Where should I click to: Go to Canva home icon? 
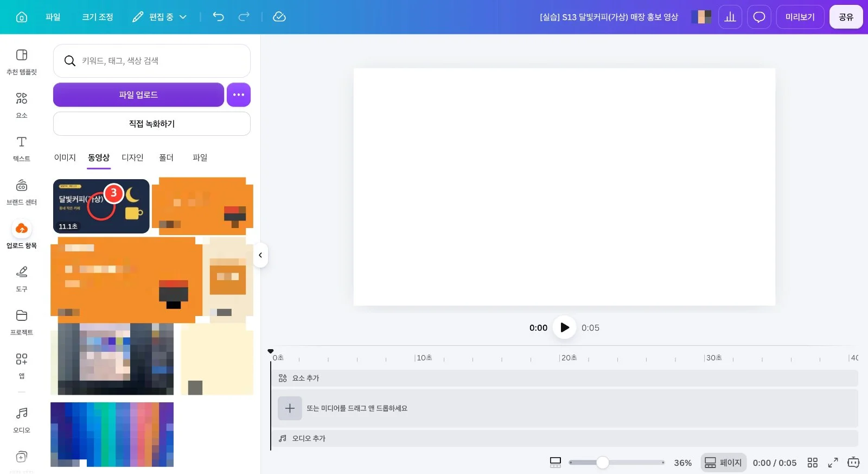pos(22,17)
